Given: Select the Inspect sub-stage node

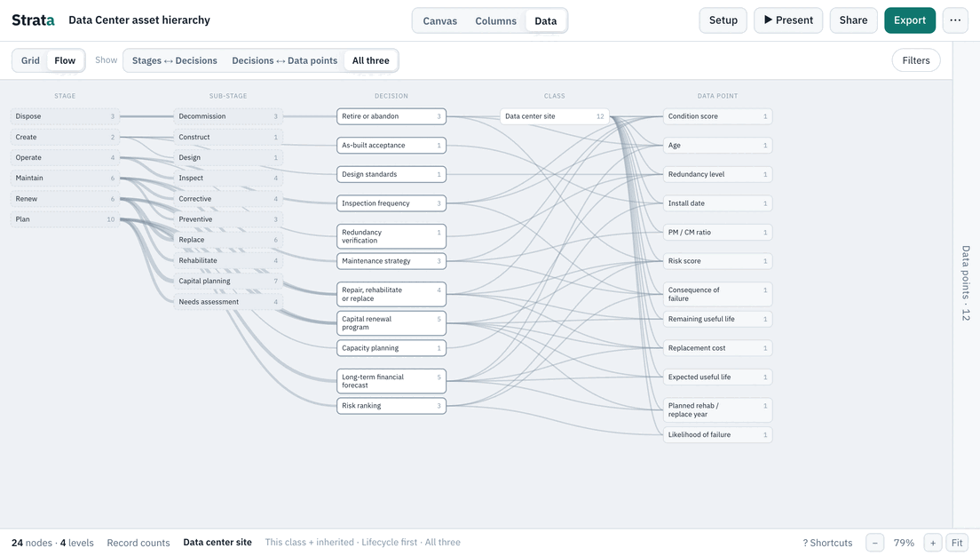Looking at the screenshot, I should (228, 179).
